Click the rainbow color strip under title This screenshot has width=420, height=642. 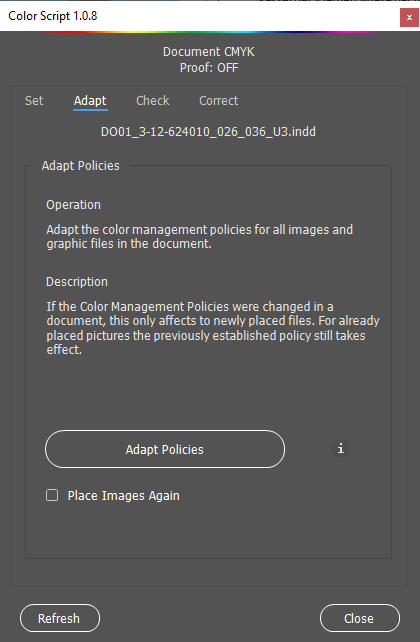[210, 32]
